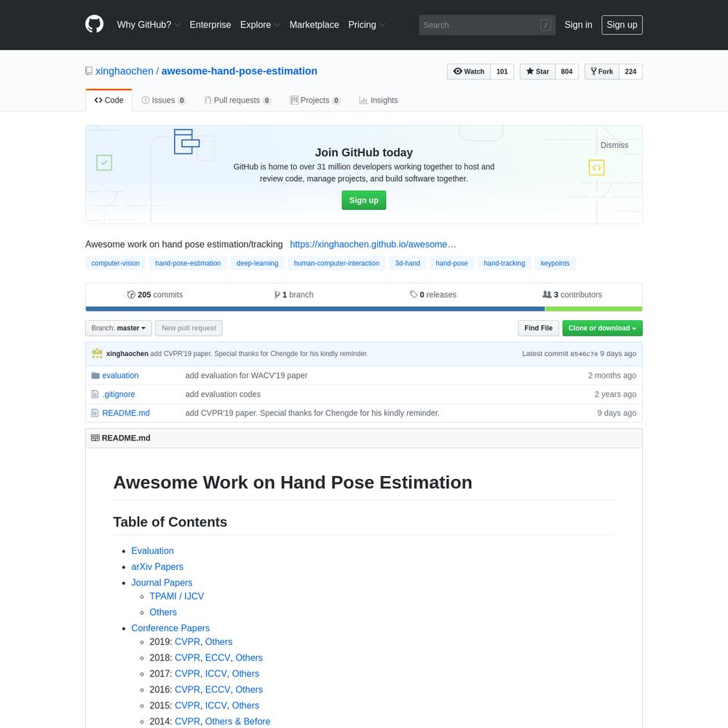View the 205 commits history
Image resolution: width=728 pixels, height=728 pixels.
click(155, 295)
